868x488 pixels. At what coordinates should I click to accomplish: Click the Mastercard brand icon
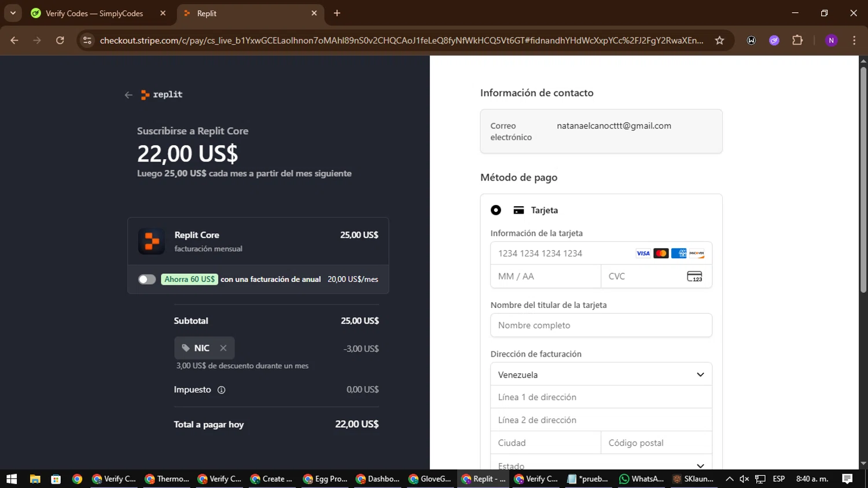pyautogui.click(x=661, y=254)
